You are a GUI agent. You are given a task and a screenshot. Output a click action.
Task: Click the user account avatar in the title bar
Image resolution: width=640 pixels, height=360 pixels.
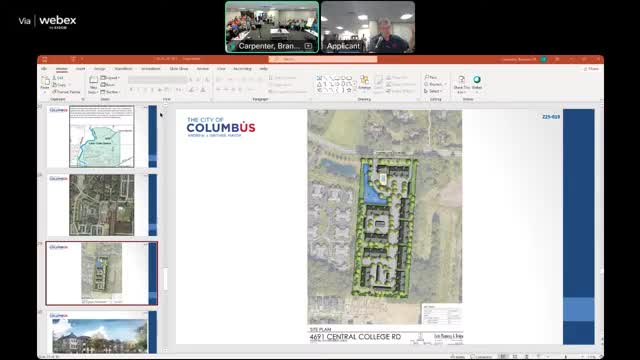pyautogui.click(x=544, y=59)
